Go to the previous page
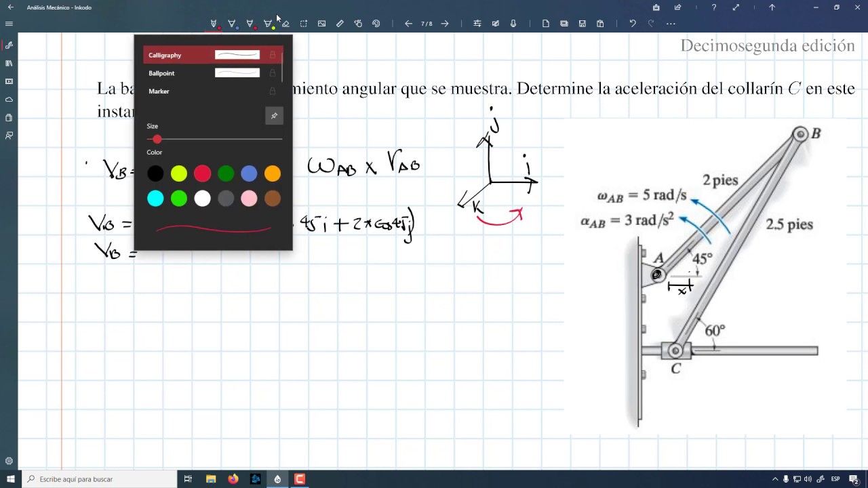Image resolution: width=868 pixels, height=488 pixels. [408, 24]
